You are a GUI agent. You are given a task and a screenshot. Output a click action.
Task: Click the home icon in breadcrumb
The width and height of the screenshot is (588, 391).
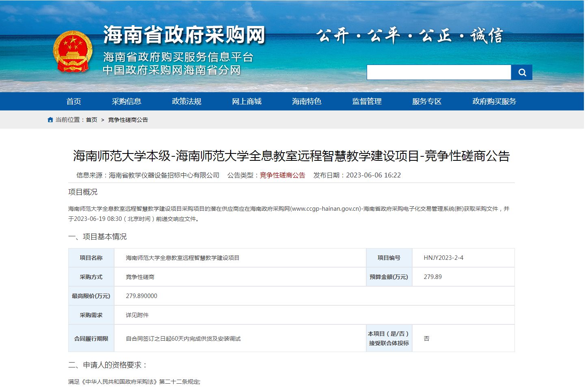(50, 120)
